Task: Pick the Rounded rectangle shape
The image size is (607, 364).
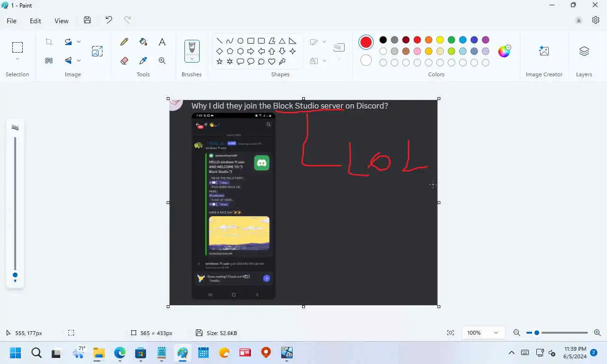Action: (x=261, y=41)
